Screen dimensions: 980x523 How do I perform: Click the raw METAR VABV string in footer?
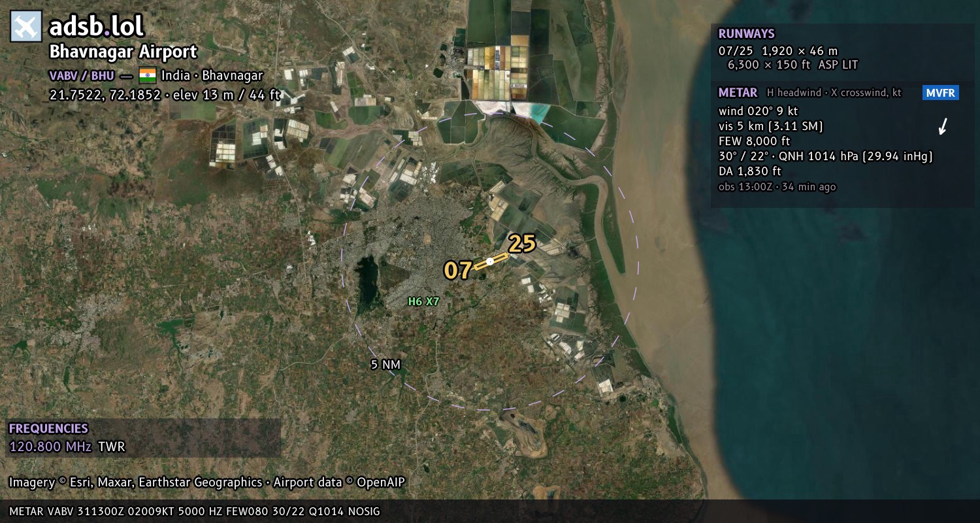[x=195, y=511]
